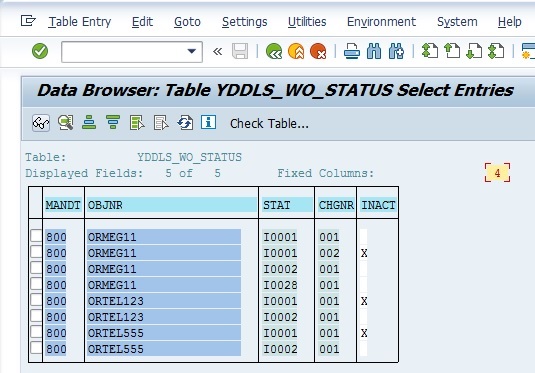
Task: Tick checkbox for ORMEG11 I0002 row
Action: pos(36,268)
